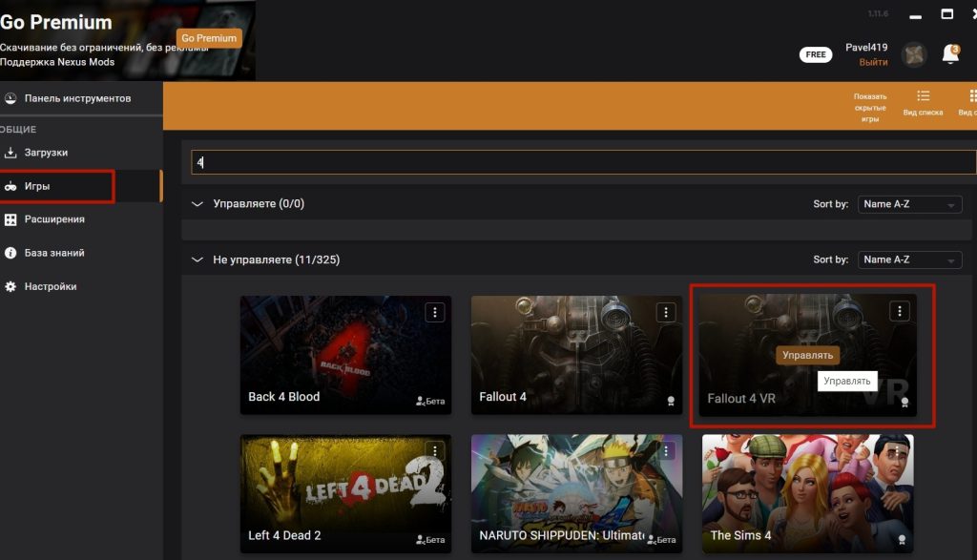This screenshot has width=977, height=560.
Task: Click the game search input field
Action: click(582, 162)
